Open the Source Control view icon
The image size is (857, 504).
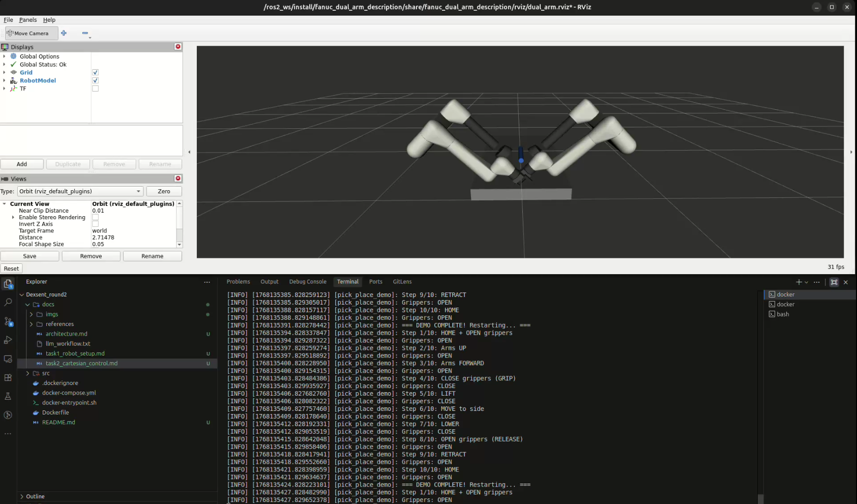click(8, 321)
